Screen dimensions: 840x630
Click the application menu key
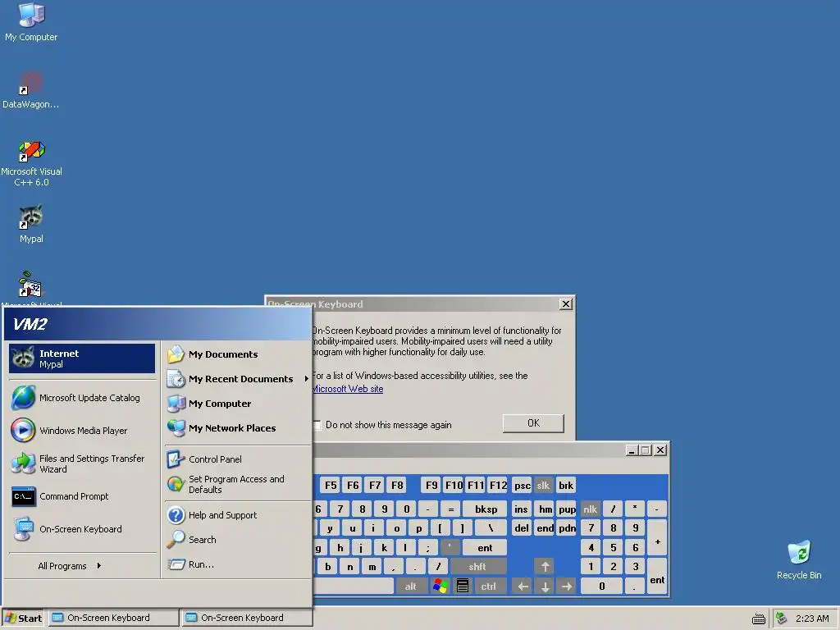coord(463,586)
